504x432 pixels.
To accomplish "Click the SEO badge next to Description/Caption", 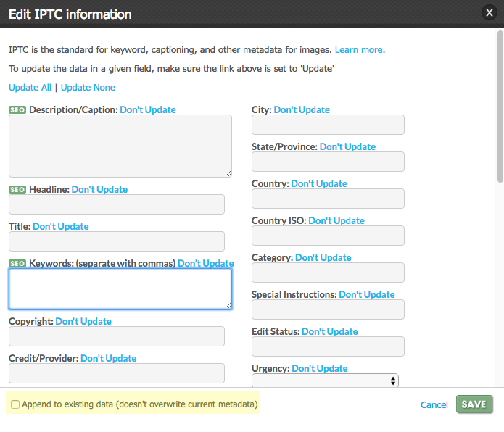I will [x=17, y=110].
